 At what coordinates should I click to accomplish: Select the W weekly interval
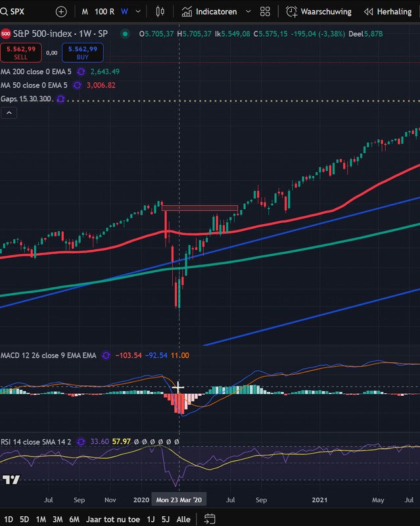(124, 12)
